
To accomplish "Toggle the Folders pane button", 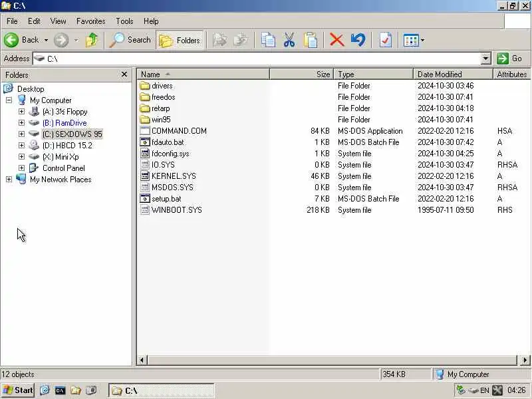I will click(x=180, y=41).
